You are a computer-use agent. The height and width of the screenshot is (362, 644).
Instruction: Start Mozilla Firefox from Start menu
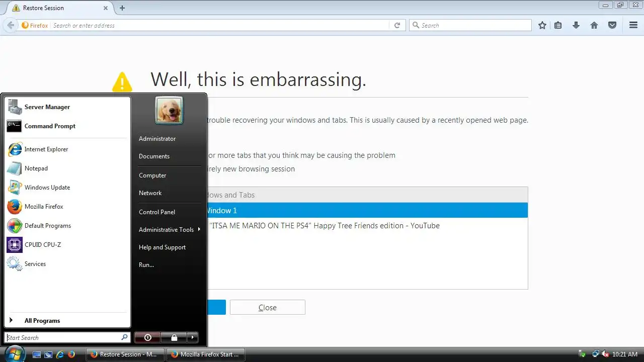pos(67,207)
